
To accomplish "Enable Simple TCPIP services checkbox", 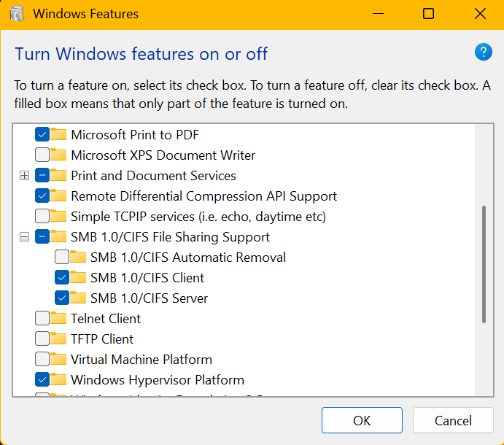I will pyautogui.click(x=42, y=216).
